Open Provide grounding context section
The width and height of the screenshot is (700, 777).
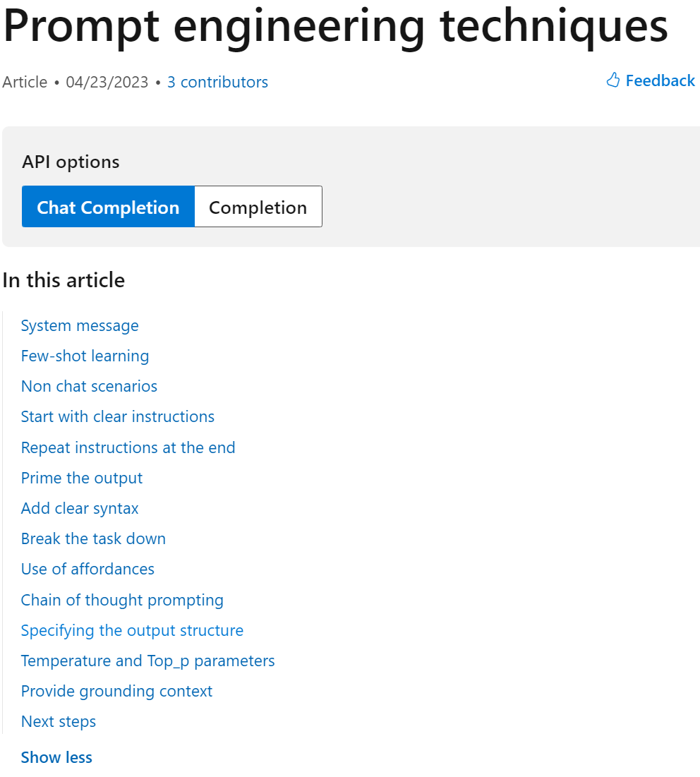pos(116,691)
